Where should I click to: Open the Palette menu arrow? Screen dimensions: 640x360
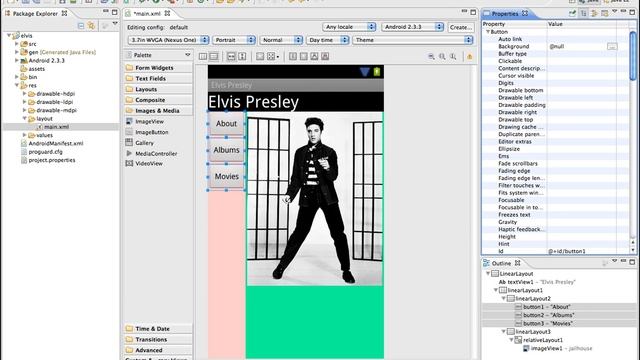point(187,55)
